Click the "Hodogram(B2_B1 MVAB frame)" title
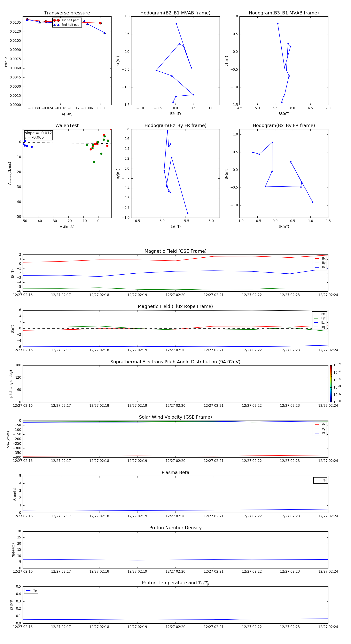 pyautogui.click(x=175, y=13)
